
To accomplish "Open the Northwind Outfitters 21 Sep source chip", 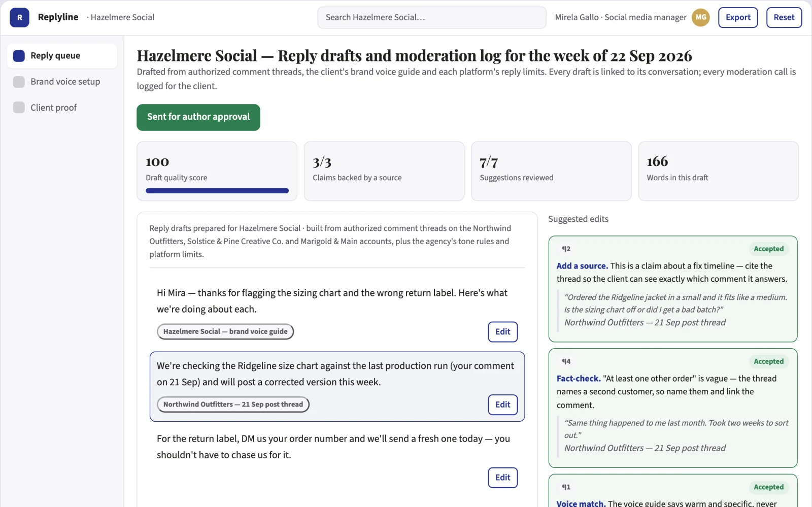I will point(233,404).
